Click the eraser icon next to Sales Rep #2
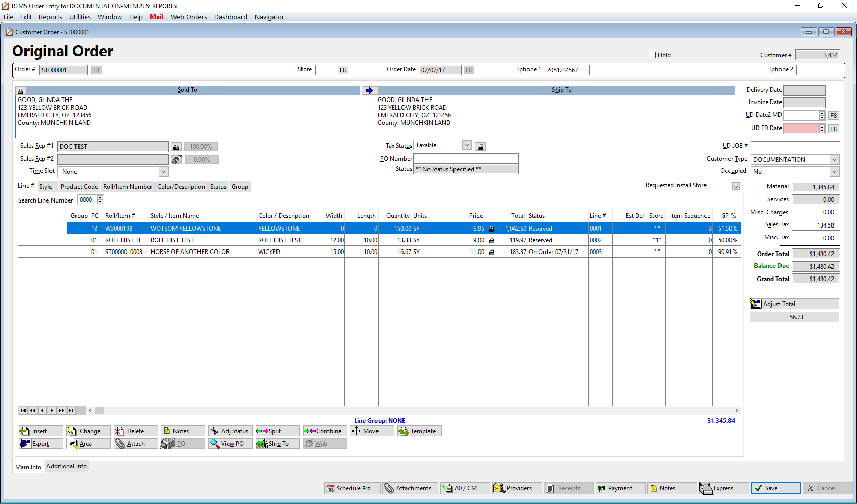The width and height of the screenshot is (857, 504). point(177,159)
